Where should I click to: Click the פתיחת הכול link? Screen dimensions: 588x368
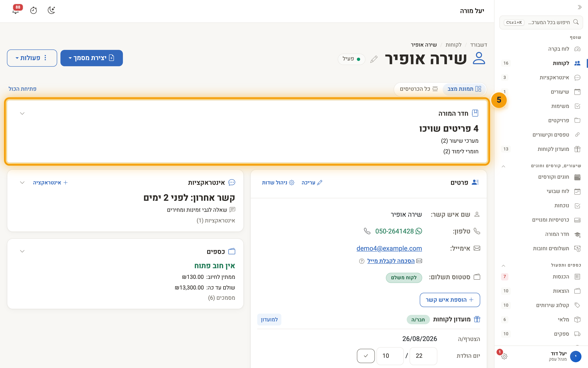click(22, 89)
